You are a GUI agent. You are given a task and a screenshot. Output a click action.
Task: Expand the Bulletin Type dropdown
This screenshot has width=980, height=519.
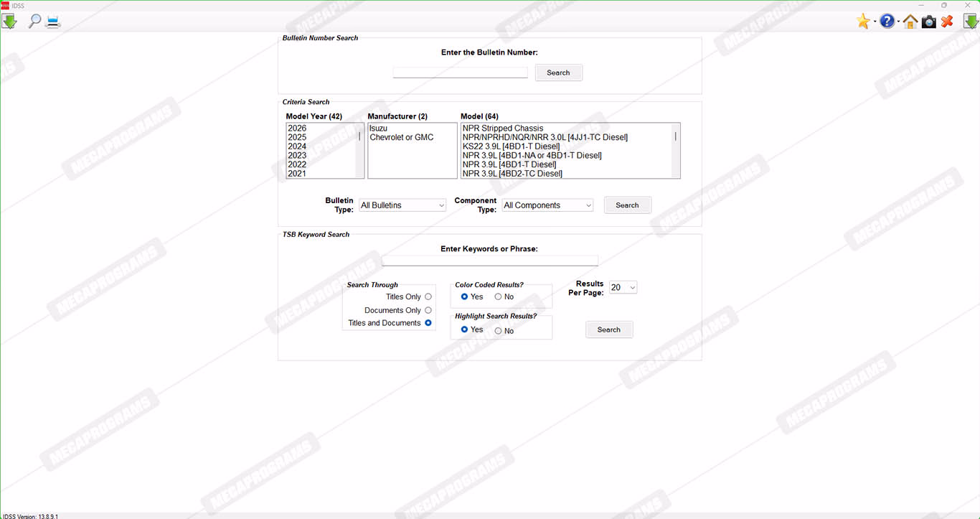[x=402, y=205]
